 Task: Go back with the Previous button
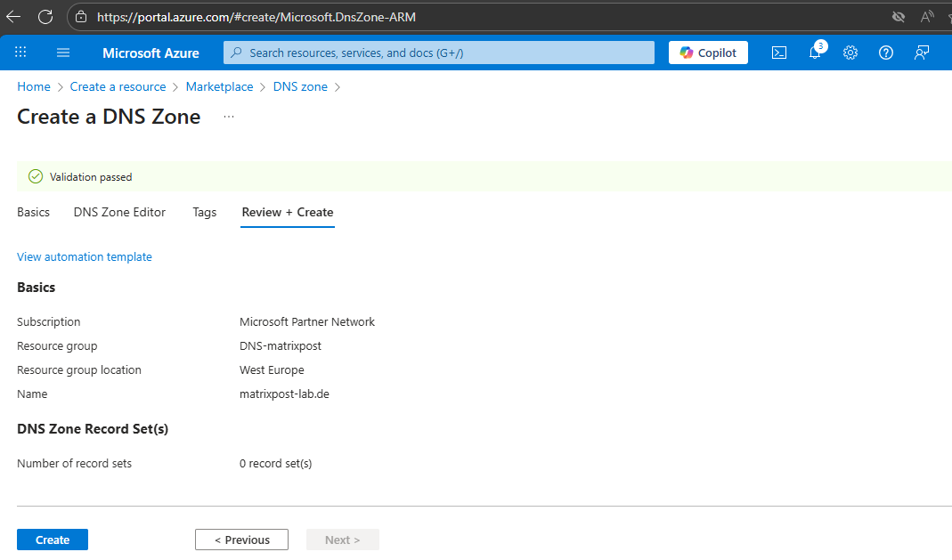tap(241, 540)
